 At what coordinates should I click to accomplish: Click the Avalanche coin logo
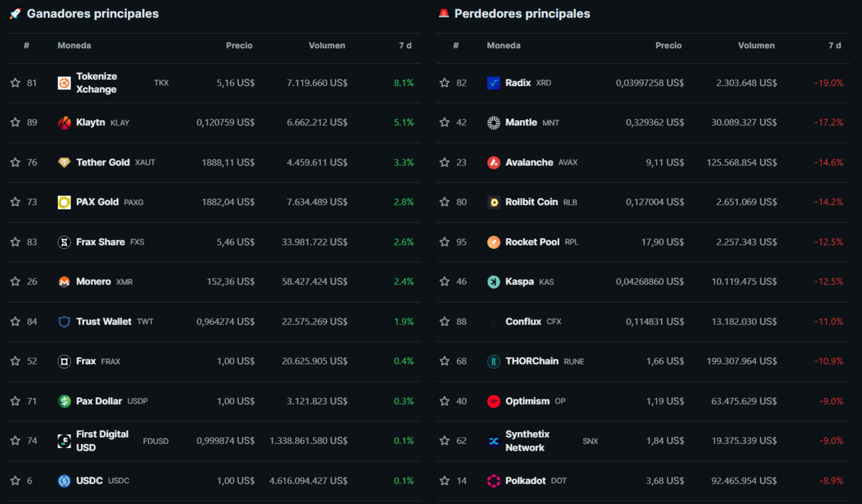494,163
